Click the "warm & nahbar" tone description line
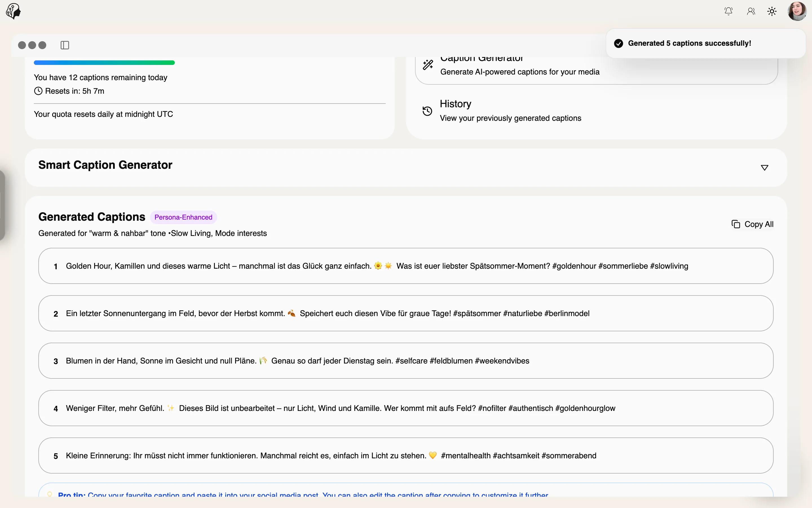 [x=152, y=233]
